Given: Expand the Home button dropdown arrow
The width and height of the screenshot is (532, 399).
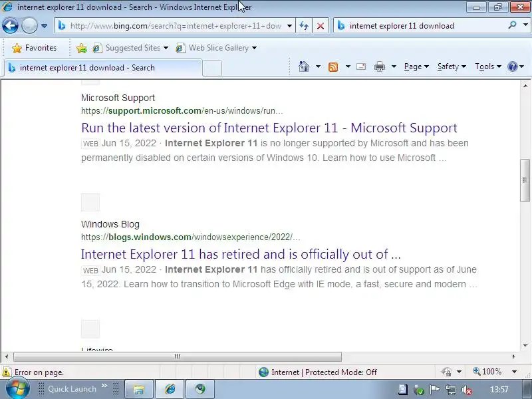Looking at the screenshot, I should coord(318,66).
